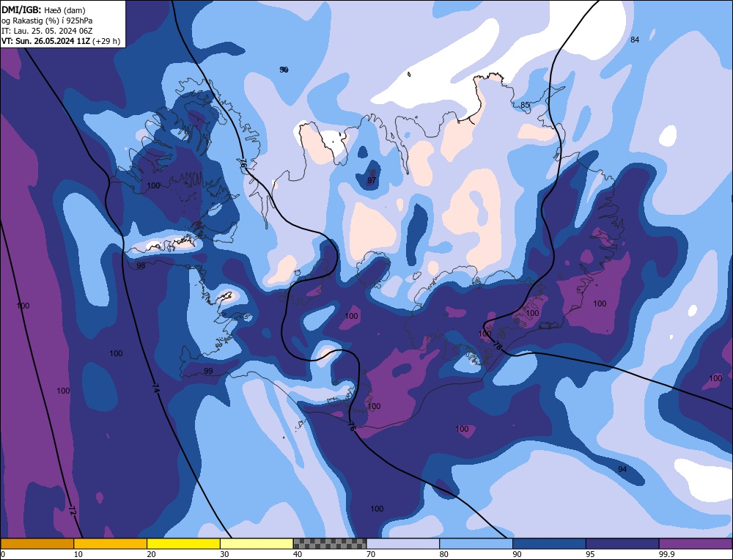This screenshot has width=733, height=560.
Task: Click the '20' tick label on the legend
Action: [151, 554]
